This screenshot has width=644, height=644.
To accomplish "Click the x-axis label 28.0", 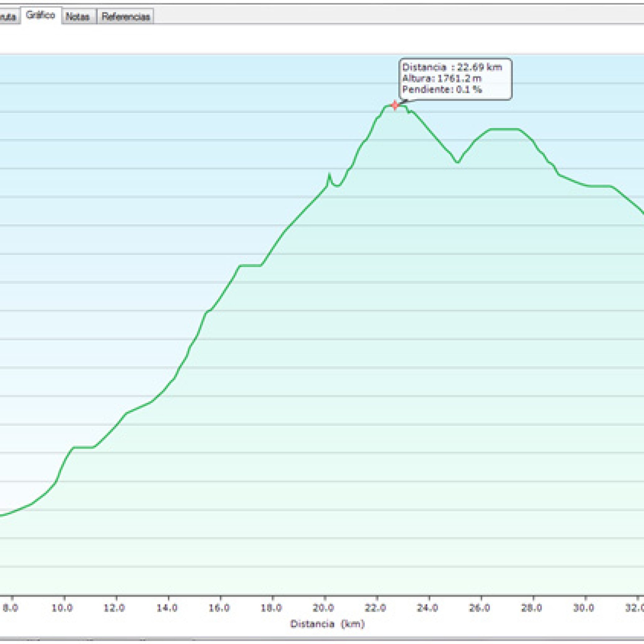I will [532, 608].
